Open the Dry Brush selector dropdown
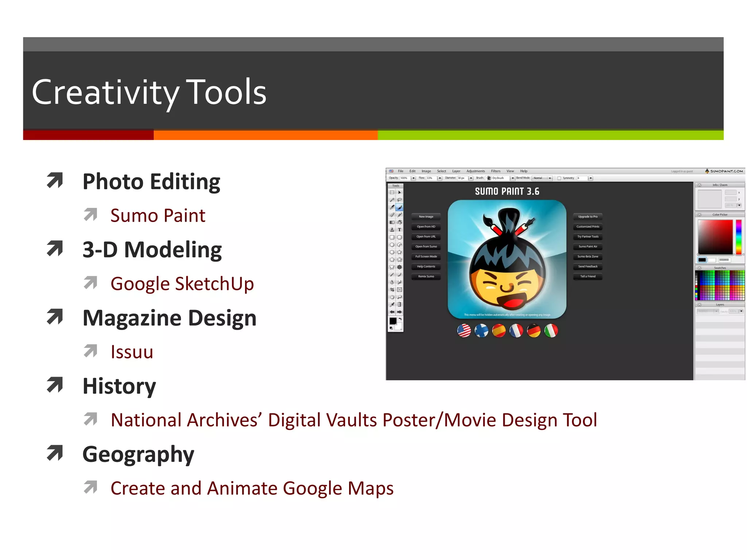The width and height of the screenshot is (747, 560). [x=512, y=178]
